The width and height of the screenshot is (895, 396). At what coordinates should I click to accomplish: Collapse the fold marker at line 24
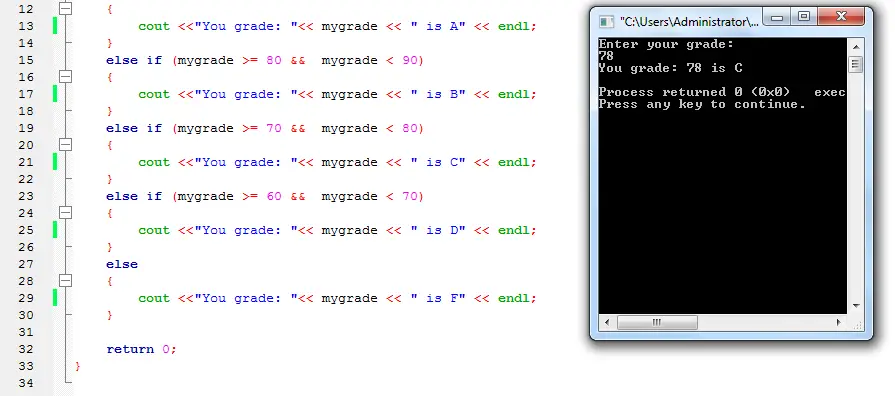coord(66,213)
